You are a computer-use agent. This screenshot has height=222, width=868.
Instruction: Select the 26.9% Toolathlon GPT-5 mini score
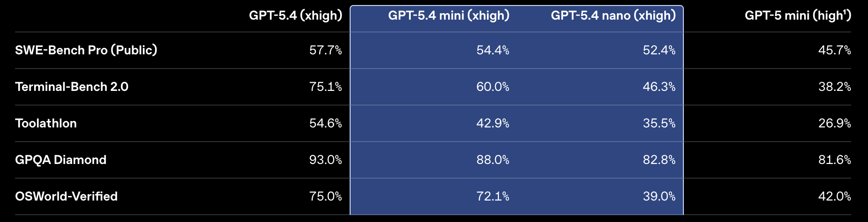coord(835,123)
